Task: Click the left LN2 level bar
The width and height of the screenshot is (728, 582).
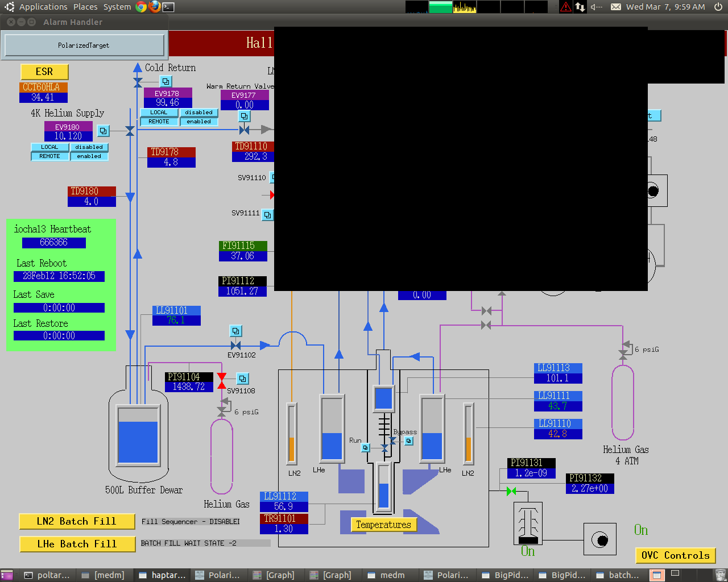Action: click(x=292, y=433)
